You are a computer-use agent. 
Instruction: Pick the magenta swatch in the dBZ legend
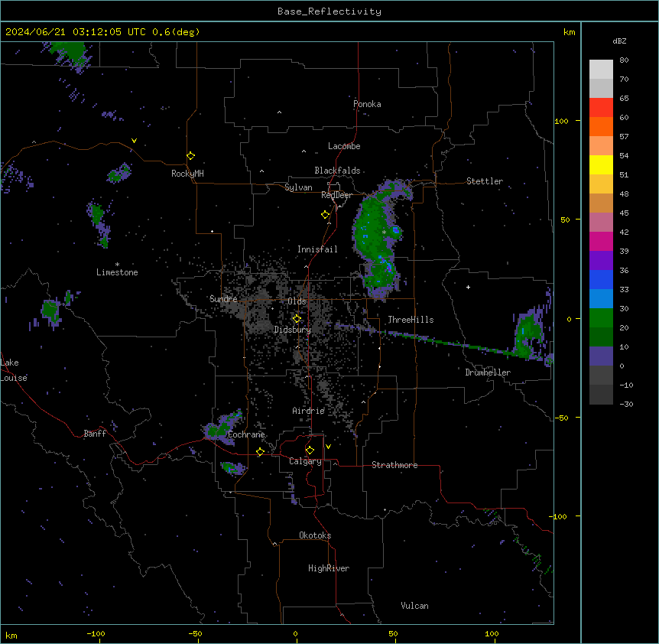[x=601, y=241]
